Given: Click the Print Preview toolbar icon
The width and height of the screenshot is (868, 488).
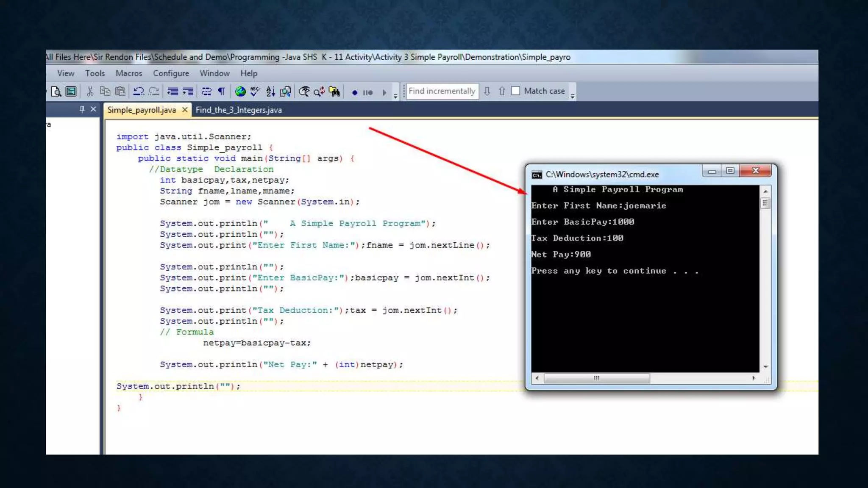Looking at the screenshot, I should 56,91.
